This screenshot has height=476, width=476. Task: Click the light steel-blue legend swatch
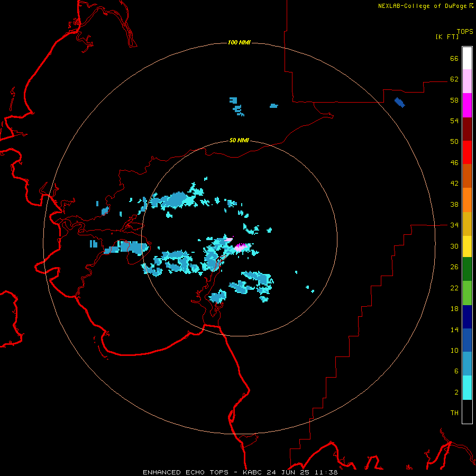coord(467,364)
